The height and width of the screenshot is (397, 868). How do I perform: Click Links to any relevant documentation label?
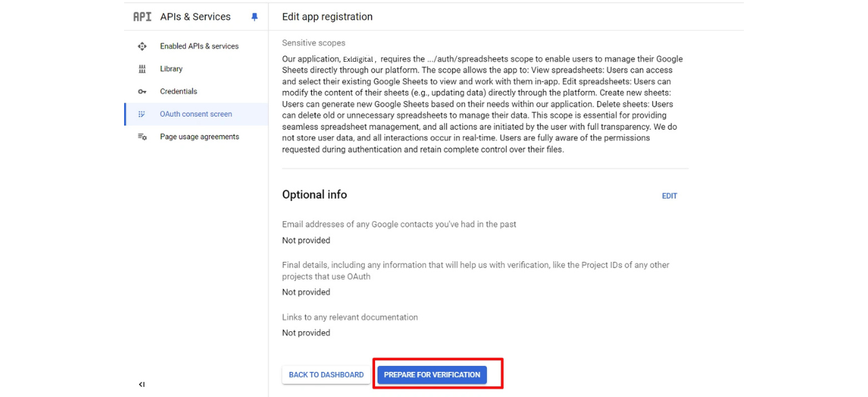350,318
